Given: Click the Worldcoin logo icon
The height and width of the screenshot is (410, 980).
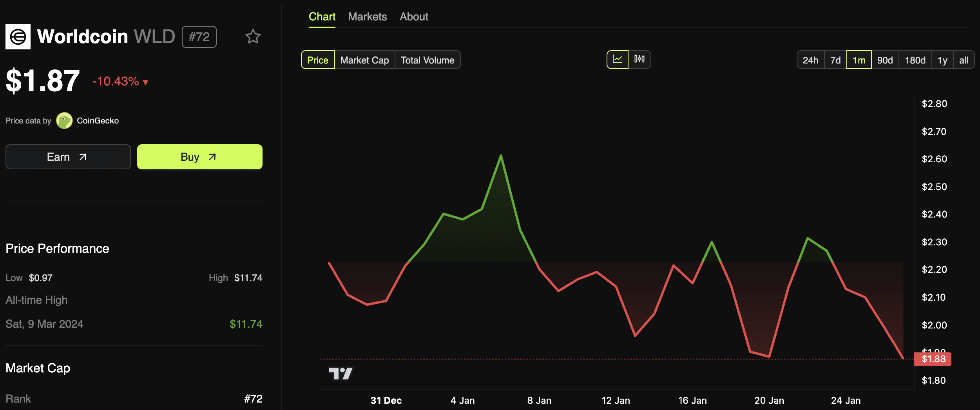Looking at the screenshot, I should coord(18,37).
